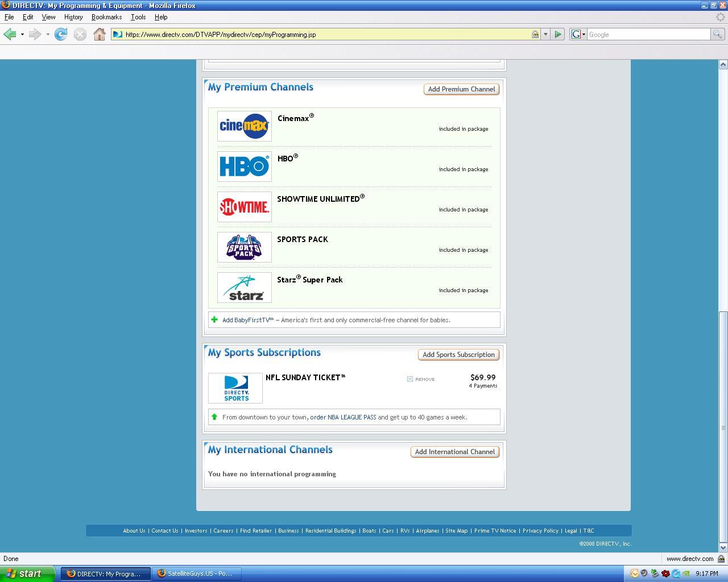Click the Add International Channel button
728x582 pixels.
tap(455, 452)
